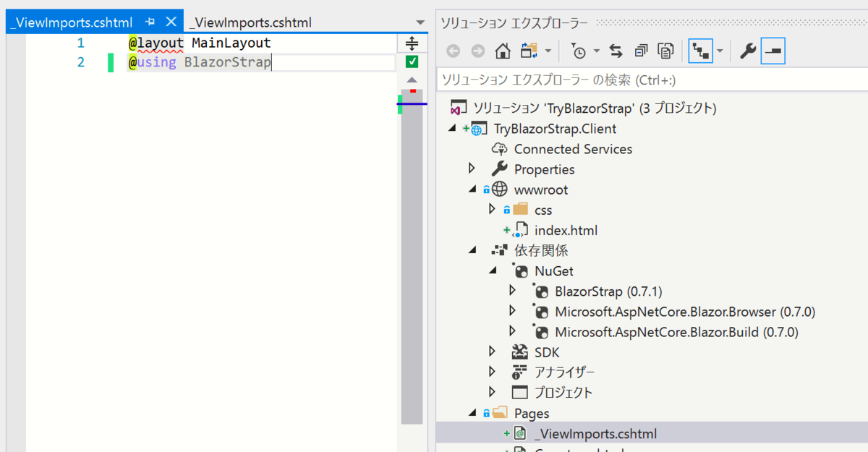Image resolution: width=868 pixels, height=452 pixels.
Task: Expand the css folder
Action: (x=493, y=210)
